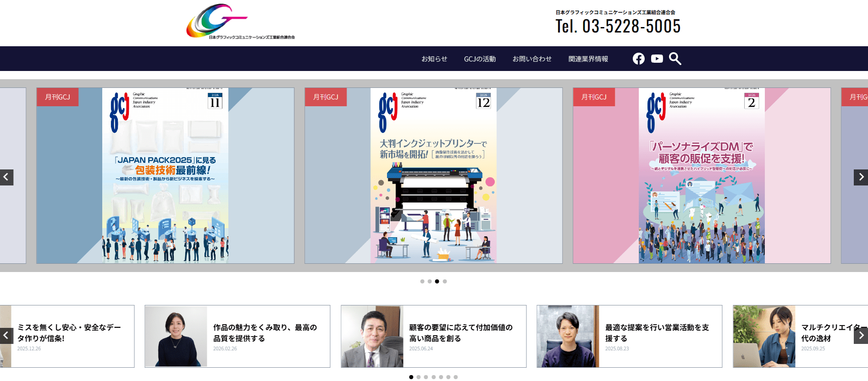
Task: Select second dot of interview carousel
Action: click(x=419, y=377)
